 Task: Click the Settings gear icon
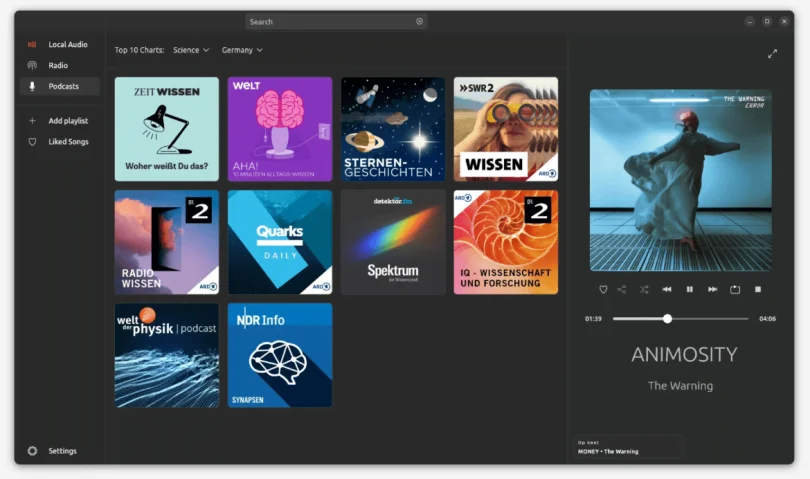click(x=32, y=451)
